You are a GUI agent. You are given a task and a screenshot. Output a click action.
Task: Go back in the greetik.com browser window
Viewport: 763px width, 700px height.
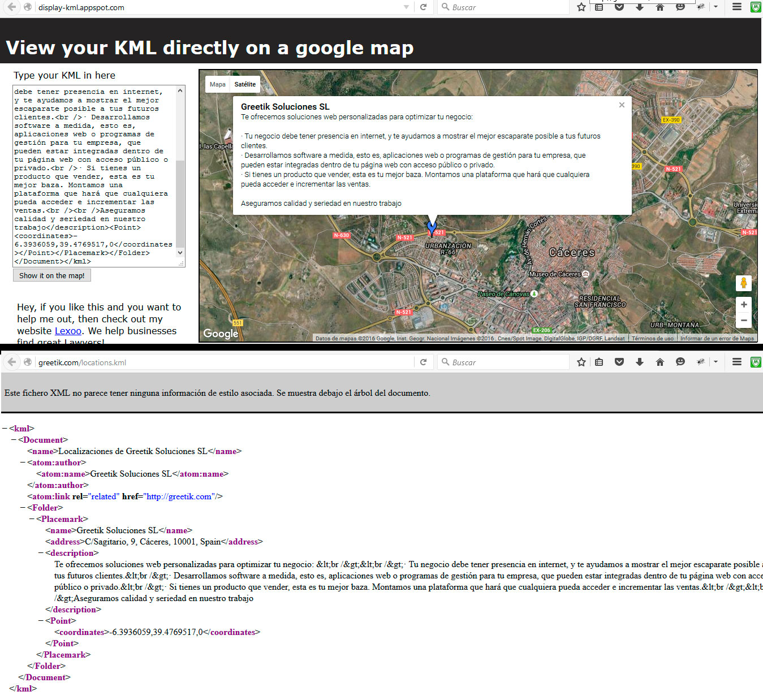pos(11,362)
